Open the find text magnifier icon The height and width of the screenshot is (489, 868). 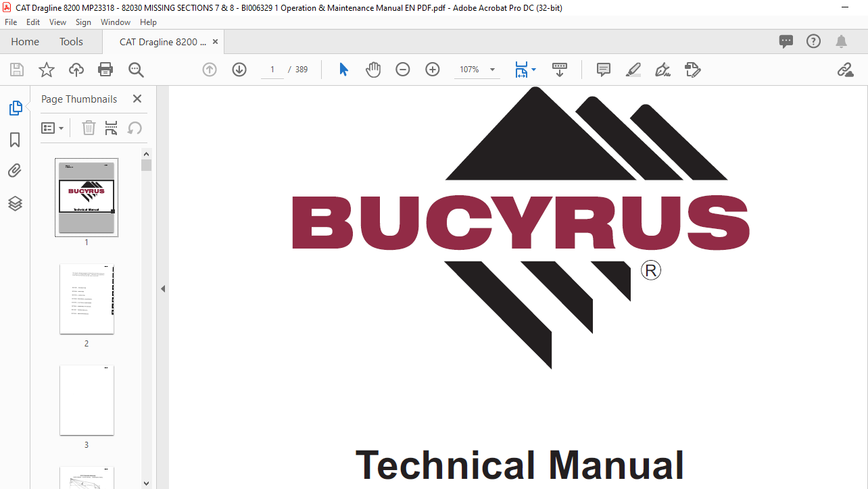136,70
